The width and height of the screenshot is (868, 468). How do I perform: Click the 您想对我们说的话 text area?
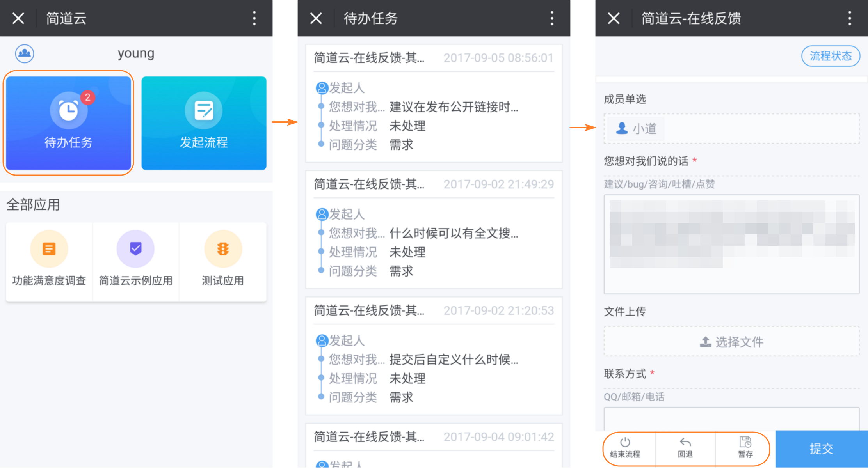click(x=731, y=244)
